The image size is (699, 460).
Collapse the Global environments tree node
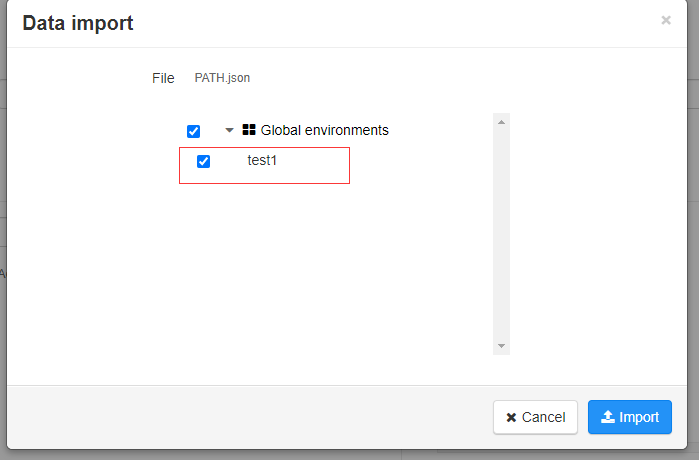(229, 130)
